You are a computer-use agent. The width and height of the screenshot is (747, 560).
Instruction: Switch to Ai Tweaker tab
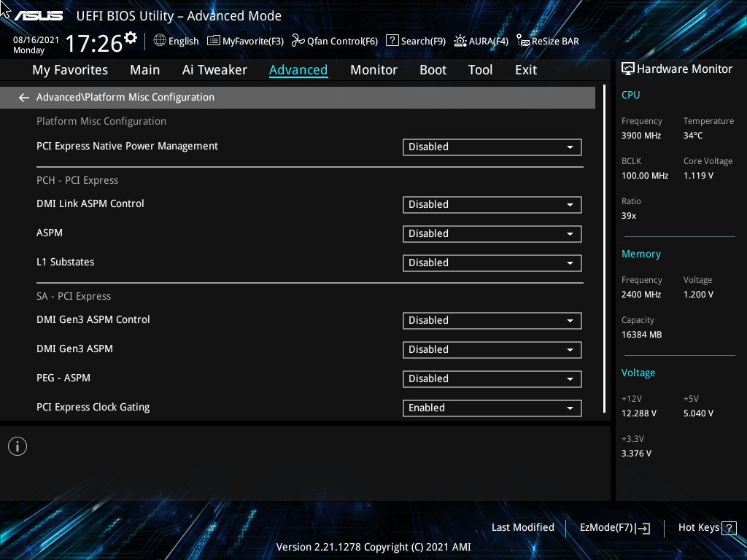[x=214, y=70]
